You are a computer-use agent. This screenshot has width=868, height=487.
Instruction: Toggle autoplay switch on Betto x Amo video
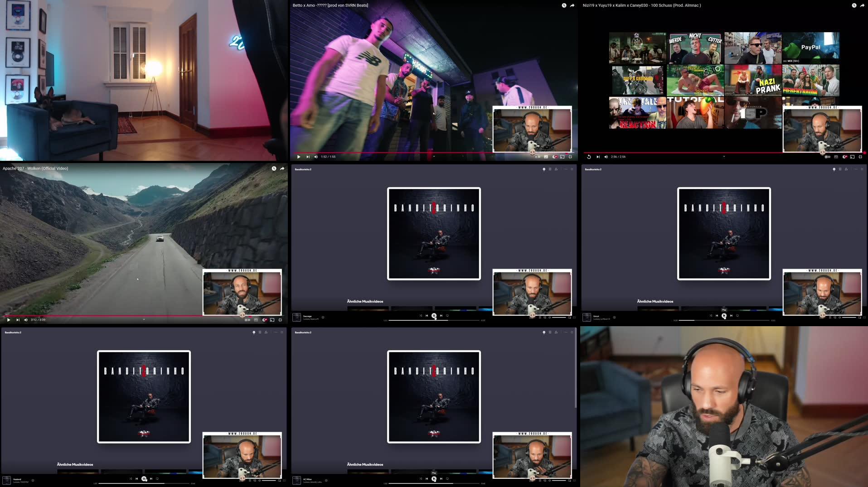538,157
